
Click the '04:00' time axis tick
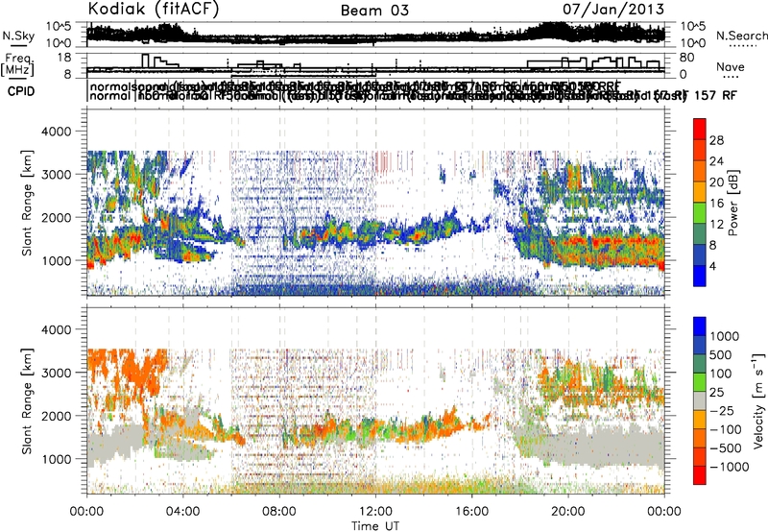coord(182,512)
